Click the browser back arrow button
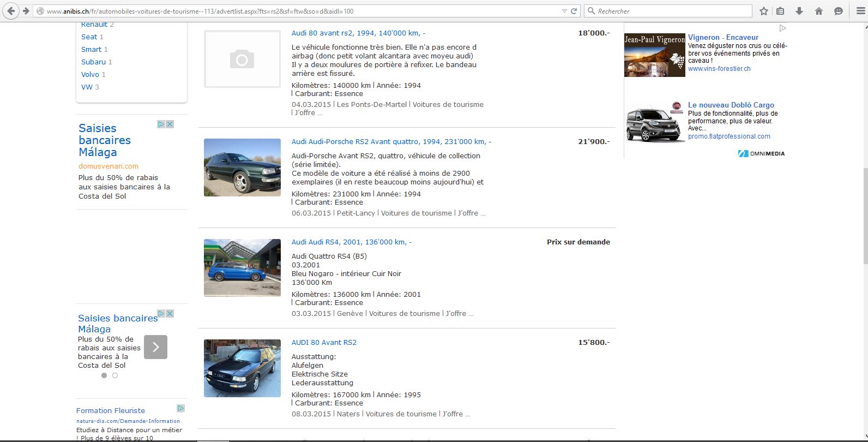 pos(11,11)
